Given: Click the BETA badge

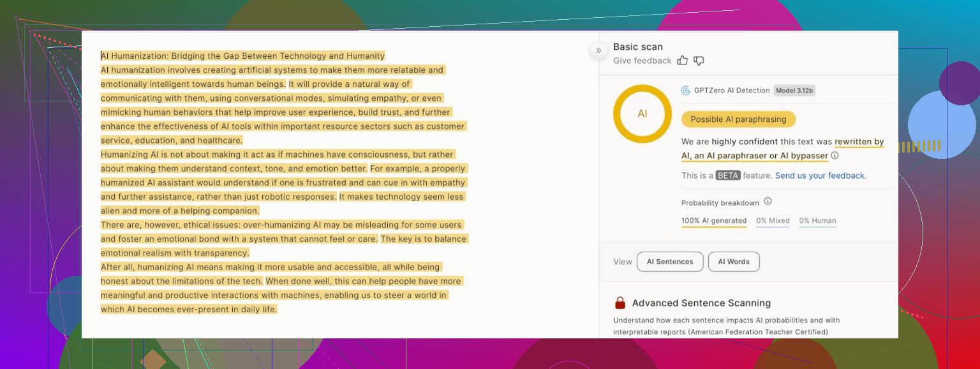Looking at the screenshot, I should pyautogui.click(x=727, y=176).
